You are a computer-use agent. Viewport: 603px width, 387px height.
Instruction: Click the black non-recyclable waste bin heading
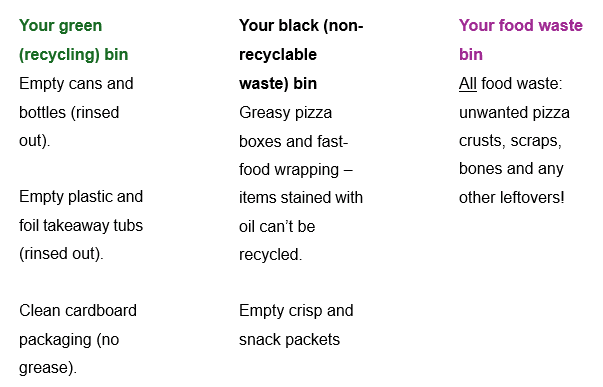(x=301, y=54)
